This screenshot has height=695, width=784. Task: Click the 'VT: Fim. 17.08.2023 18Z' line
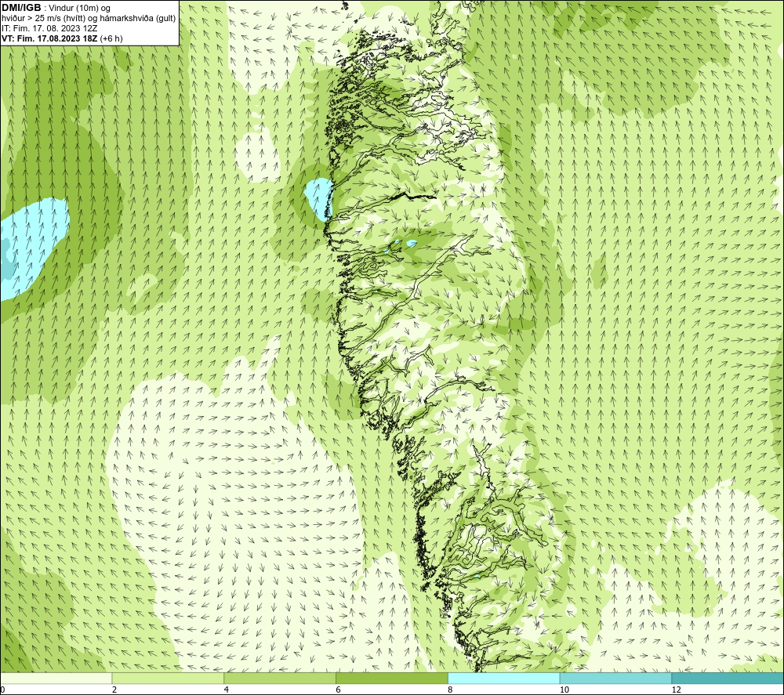62,38
